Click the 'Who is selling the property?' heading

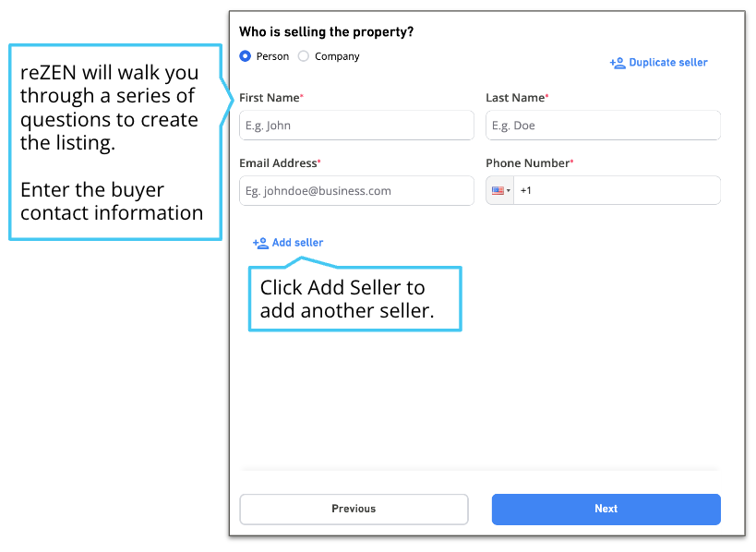click(x=327, y=31)
